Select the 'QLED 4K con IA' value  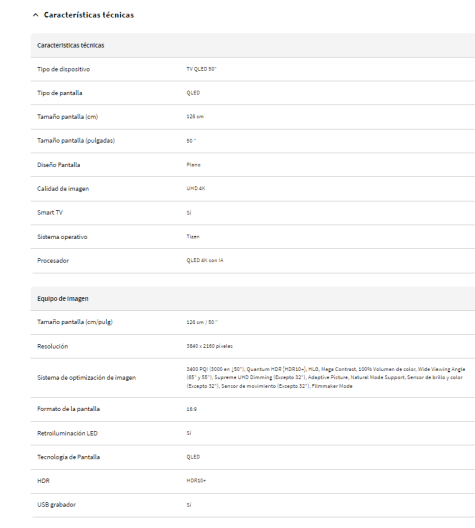pyautogui.click(x=205, y=260)
